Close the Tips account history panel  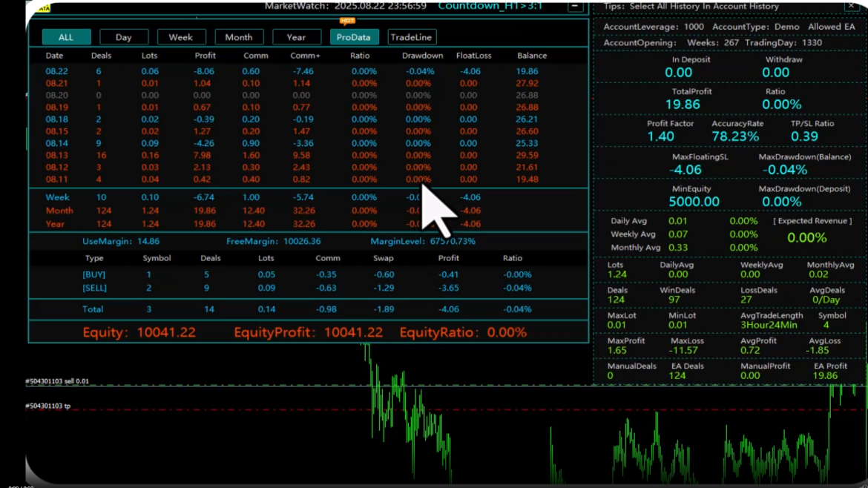coord(850,7)
